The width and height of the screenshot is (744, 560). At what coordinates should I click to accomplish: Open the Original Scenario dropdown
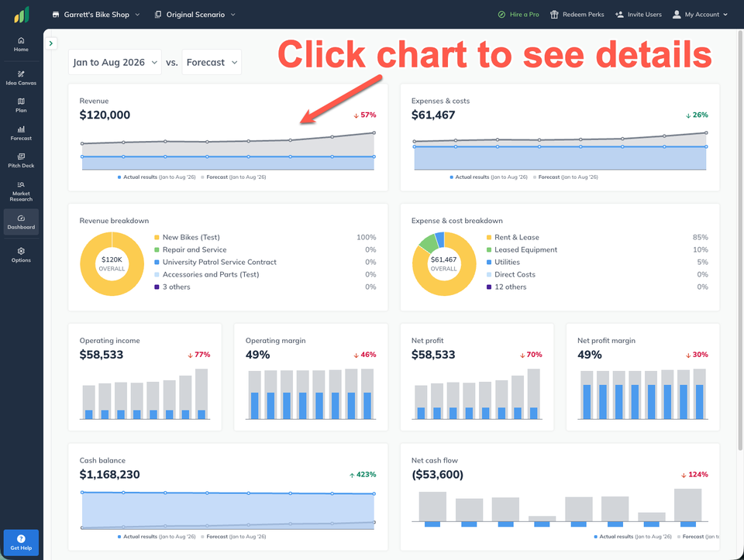tap(195, 15)
